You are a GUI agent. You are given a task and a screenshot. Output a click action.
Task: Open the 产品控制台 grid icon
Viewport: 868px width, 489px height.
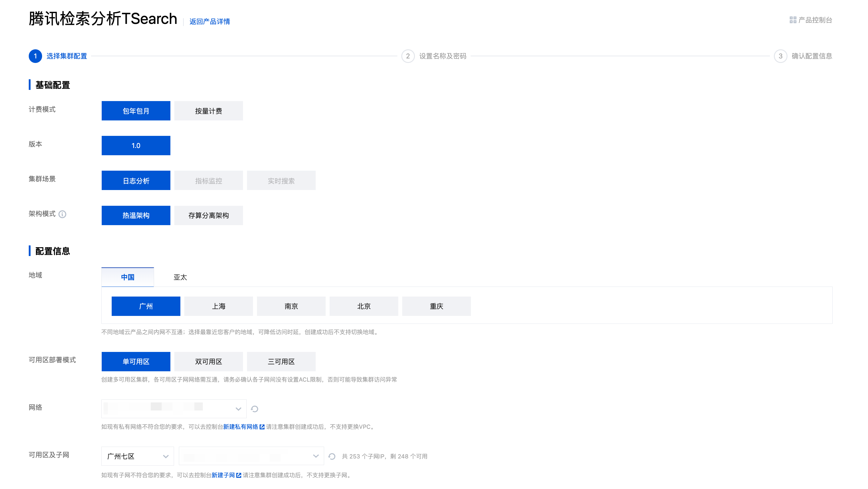tap(793, 20)
